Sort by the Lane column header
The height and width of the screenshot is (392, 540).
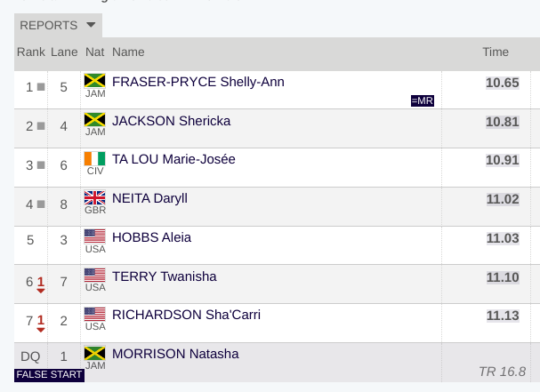click(64, 52)
